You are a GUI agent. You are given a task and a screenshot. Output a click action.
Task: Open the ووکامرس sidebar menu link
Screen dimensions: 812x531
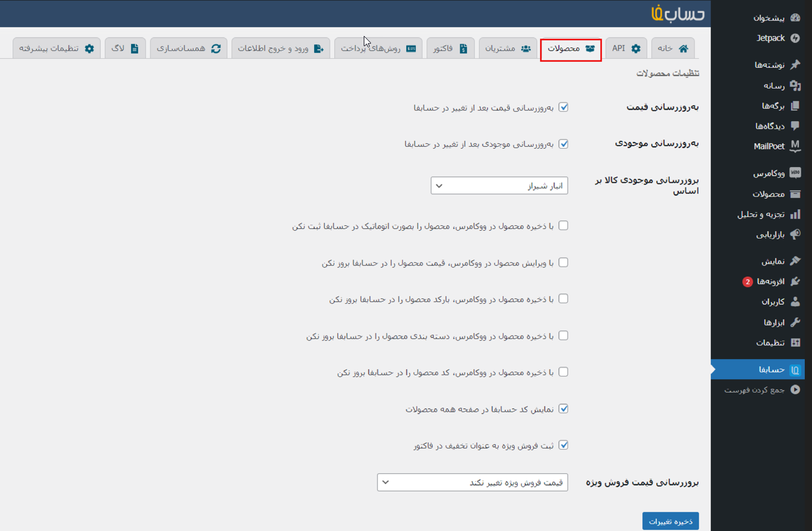pos(769,173)
